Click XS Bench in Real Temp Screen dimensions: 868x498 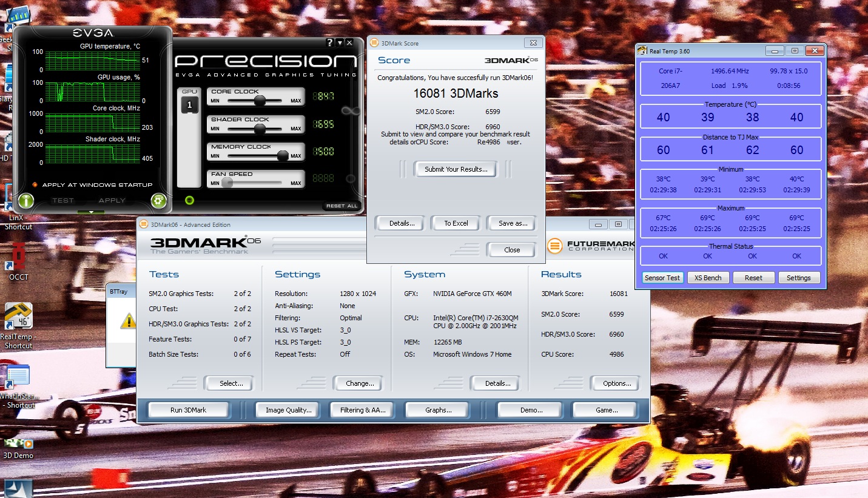point(707,278)
